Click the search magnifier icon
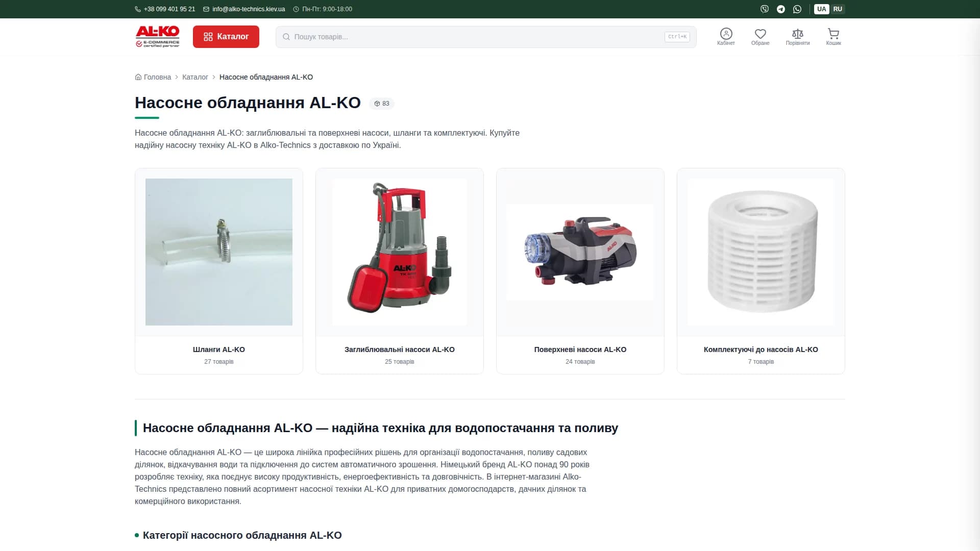Image resolution: width=980 pixels, height=551 pixels. (x=286, y=37)
